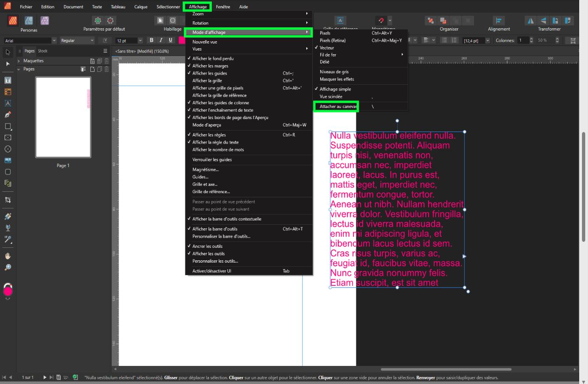The width and height of the screenshot is (588, 384).
Task: Switch to the Photo persona icon
Action: point(44,20)
